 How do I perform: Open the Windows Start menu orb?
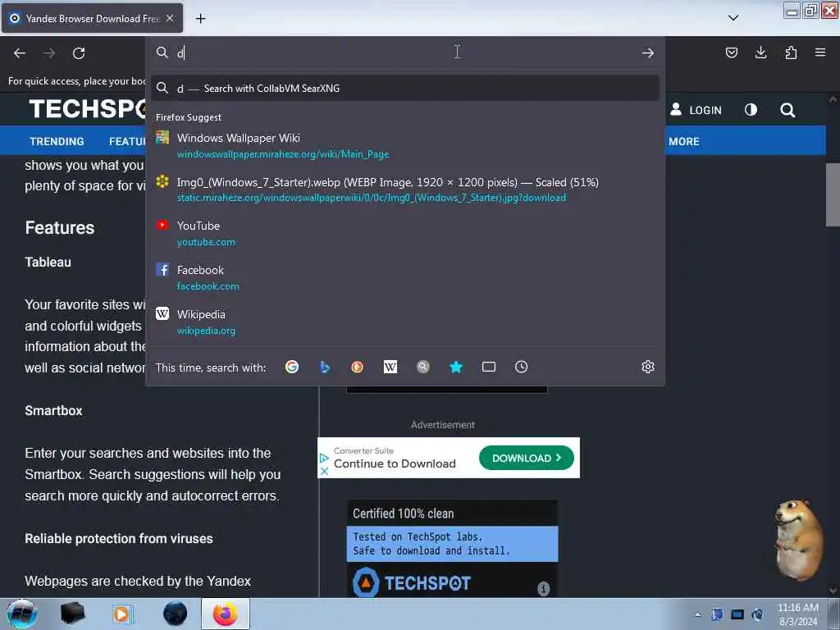22,614
